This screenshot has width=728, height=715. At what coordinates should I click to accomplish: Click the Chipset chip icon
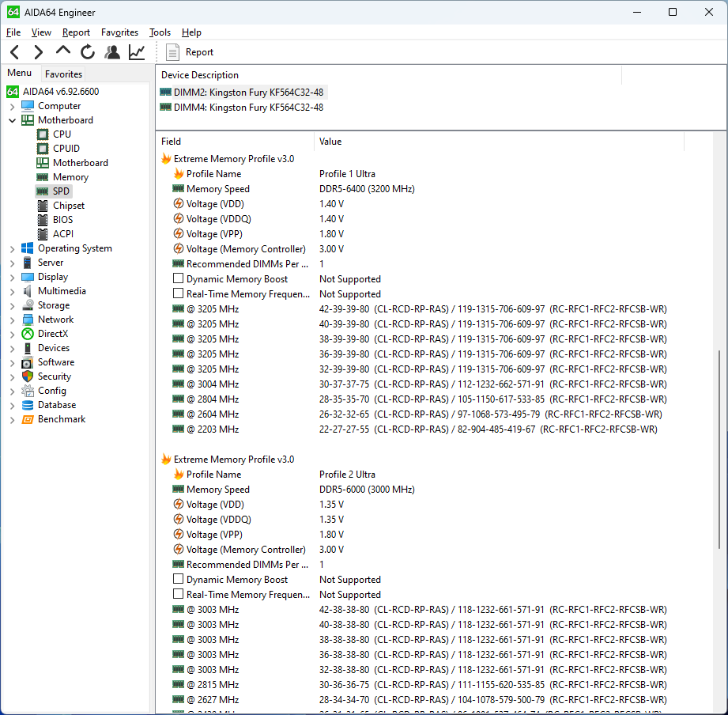tap(42, 206)
